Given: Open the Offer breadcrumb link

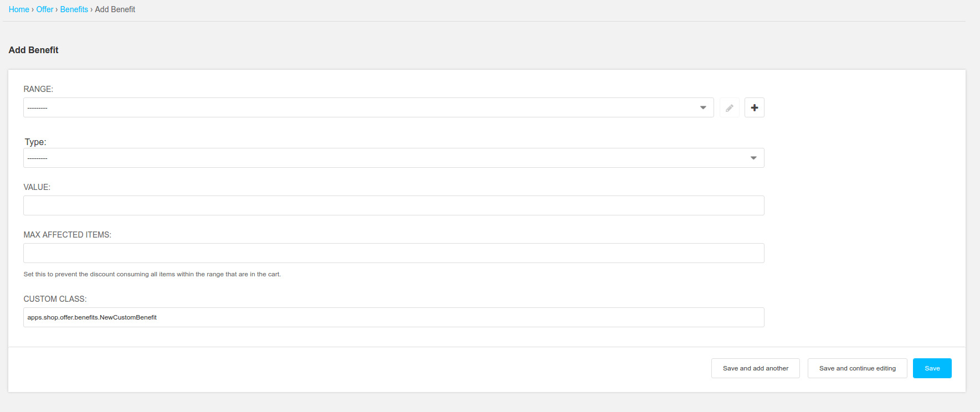Looking at the screenshot, I should click(45, 9).
